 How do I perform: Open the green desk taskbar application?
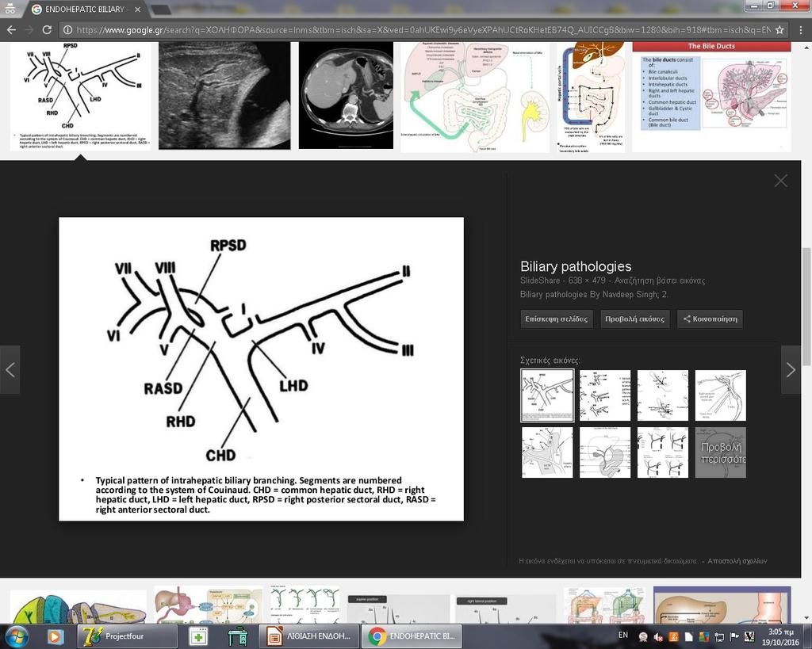[237, 636]
